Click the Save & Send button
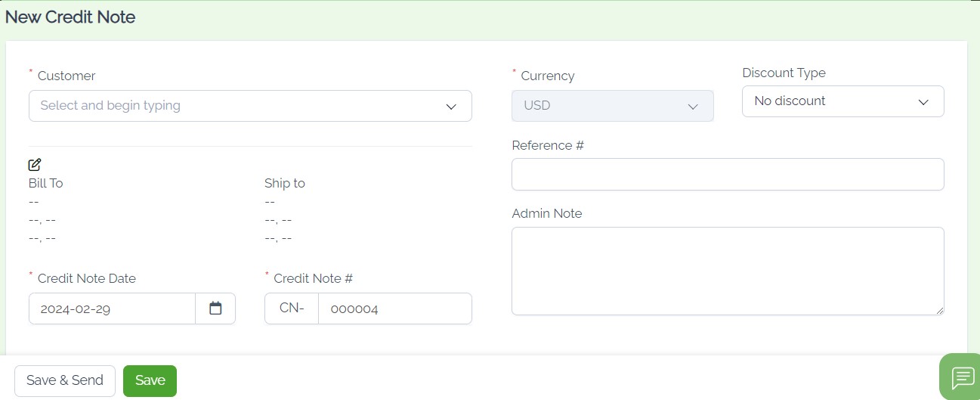 [x=65, y=380]
